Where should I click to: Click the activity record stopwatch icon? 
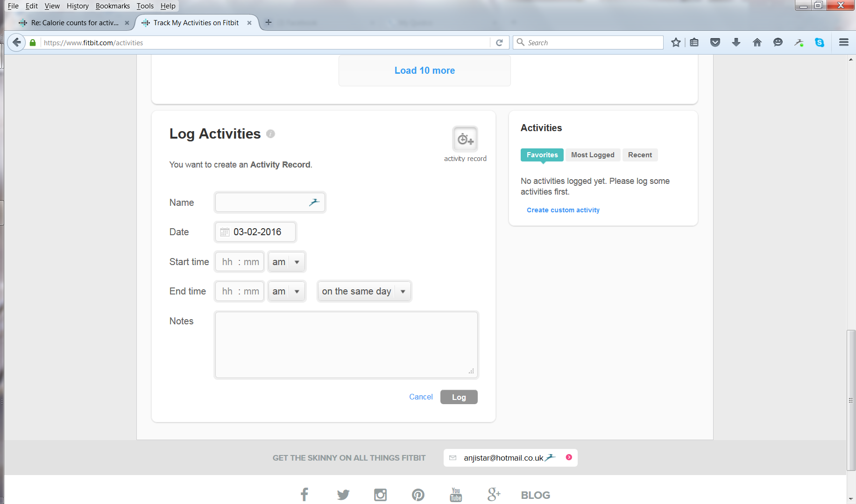click(x=465, y=139)
